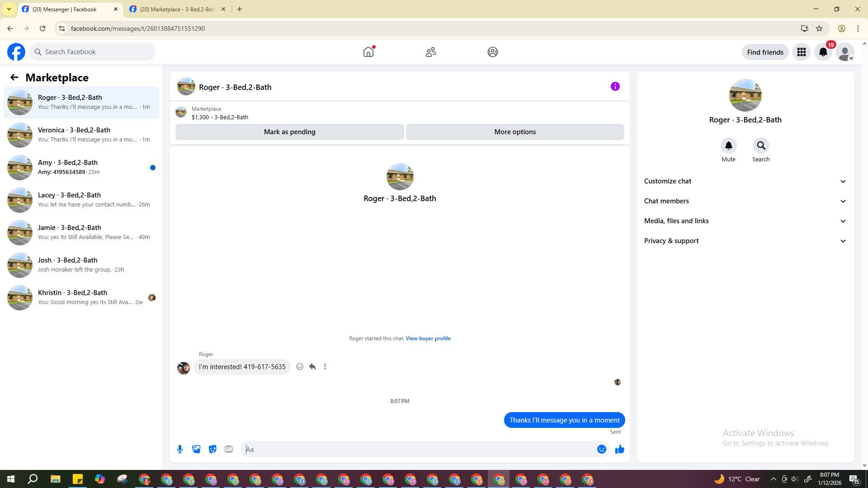Open View buyer profile link
868x488 pixels.
pyautogui.click(x=428, y=338)
